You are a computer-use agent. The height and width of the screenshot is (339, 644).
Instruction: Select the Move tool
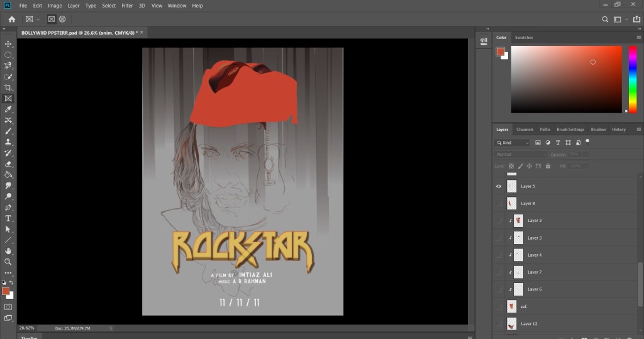tap(8, 44)
